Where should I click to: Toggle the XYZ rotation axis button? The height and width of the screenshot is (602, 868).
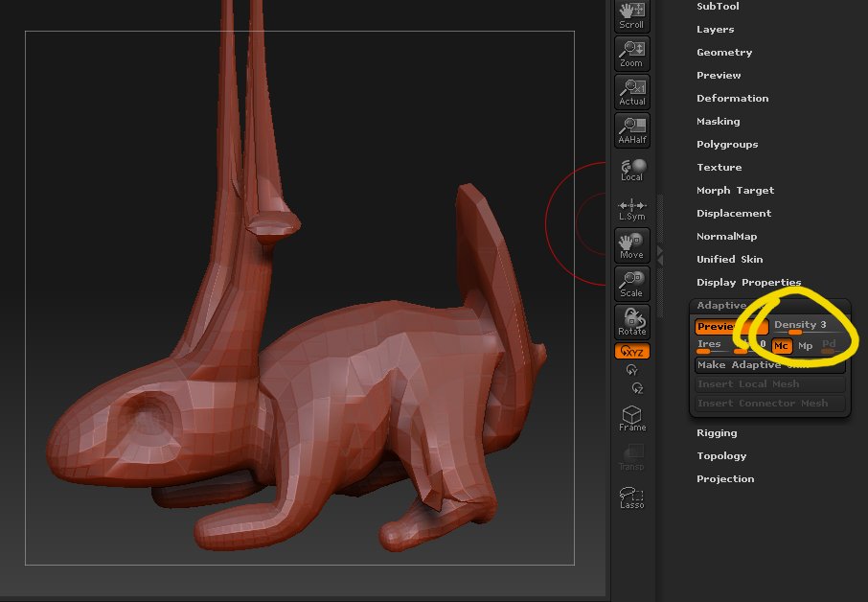point(632,352)
